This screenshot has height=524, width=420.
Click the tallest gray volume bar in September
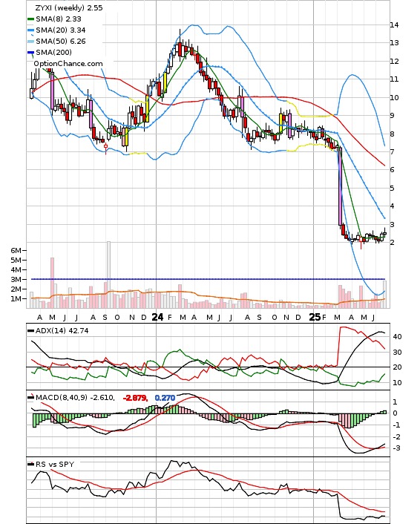[x=108, y=275]
